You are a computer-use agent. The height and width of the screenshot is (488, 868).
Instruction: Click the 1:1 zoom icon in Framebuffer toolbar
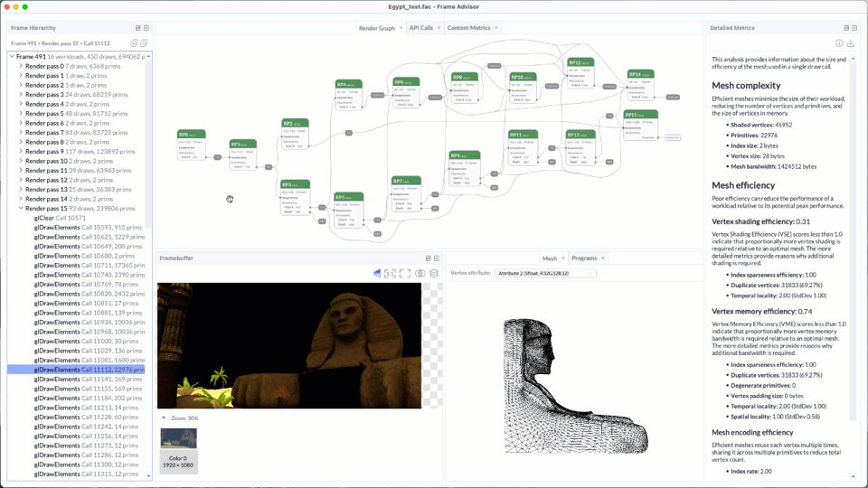(x=391, y=273)
